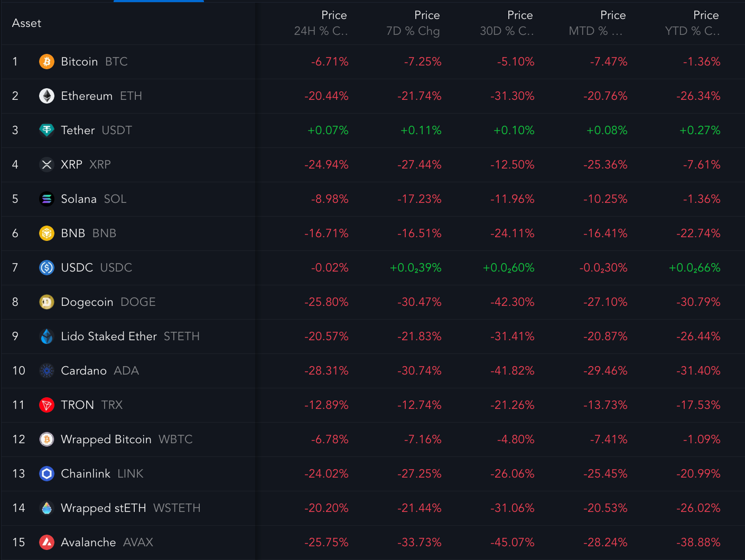Image resolution: width=745 pixels, height=560 pixels.
Task: Select Dogecoin 30D value -42.30%
Action: tap(512, 302)
